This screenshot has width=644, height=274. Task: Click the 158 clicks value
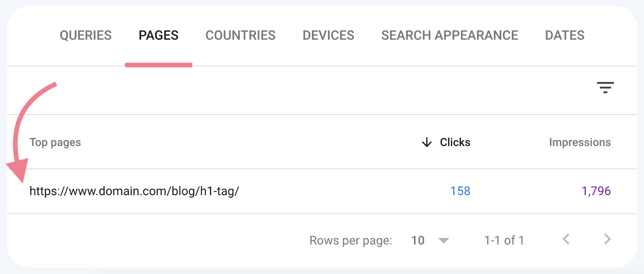click(460, 191)
